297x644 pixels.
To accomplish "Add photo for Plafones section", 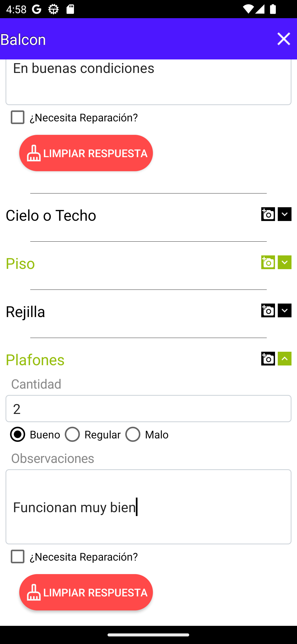I will 268,359.
